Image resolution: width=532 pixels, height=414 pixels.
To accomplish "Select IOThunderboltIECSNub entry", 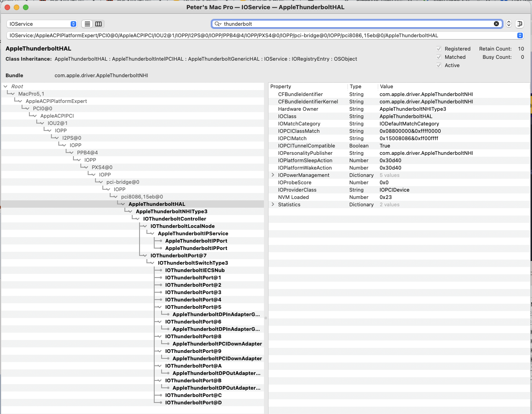I will click(x=195, y=270).
